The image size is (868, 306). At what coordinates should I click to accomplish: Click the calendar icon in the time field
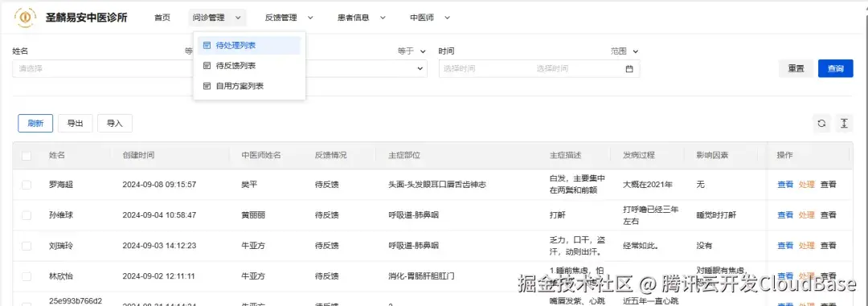click(628, 69)
